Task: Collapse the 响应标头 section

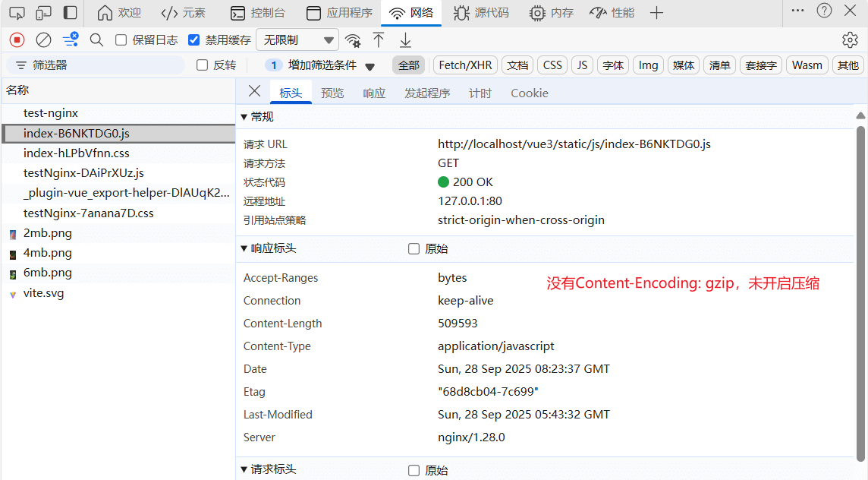Action: (x=244, y=248)
